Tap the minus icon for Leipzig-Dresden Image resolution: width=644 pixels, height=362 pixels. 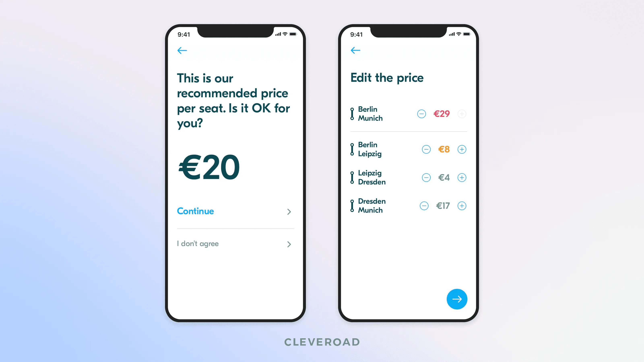[426, 177]
